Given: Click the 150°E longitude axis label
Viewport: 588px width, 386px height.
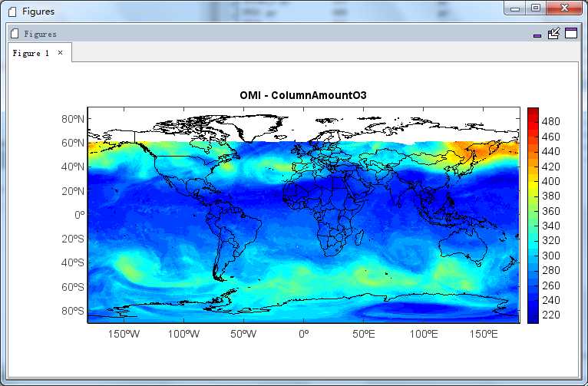Looking at the screenshot, I should pos(484,334).
